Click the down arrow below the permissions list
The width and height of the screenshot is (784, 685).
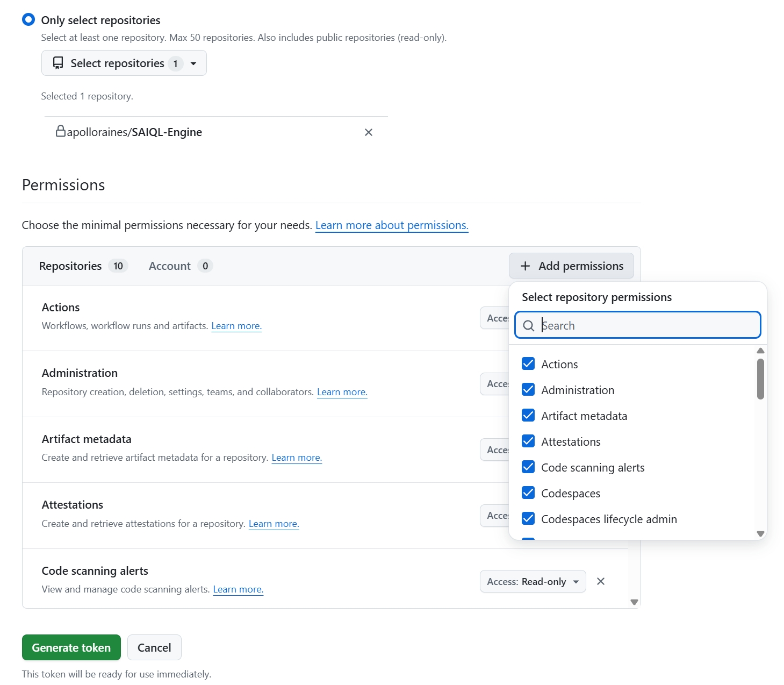[x=760, y=534]
